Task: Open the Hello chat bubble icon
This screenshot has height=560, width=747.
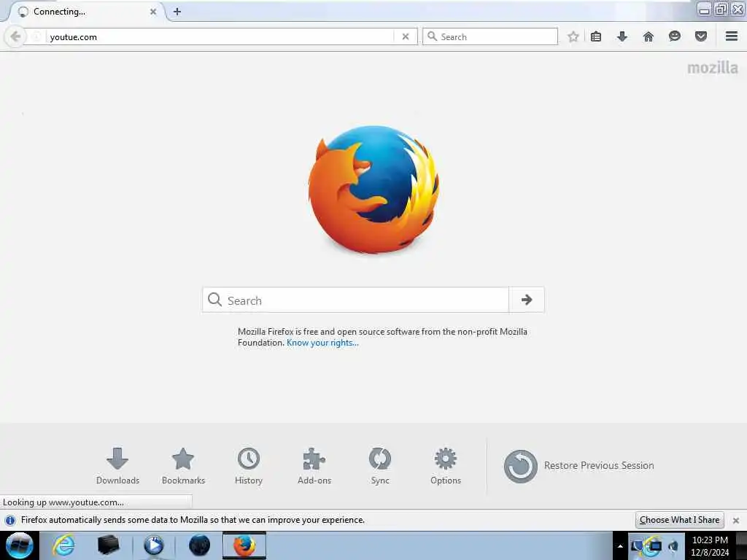Action: click(675, 36)
